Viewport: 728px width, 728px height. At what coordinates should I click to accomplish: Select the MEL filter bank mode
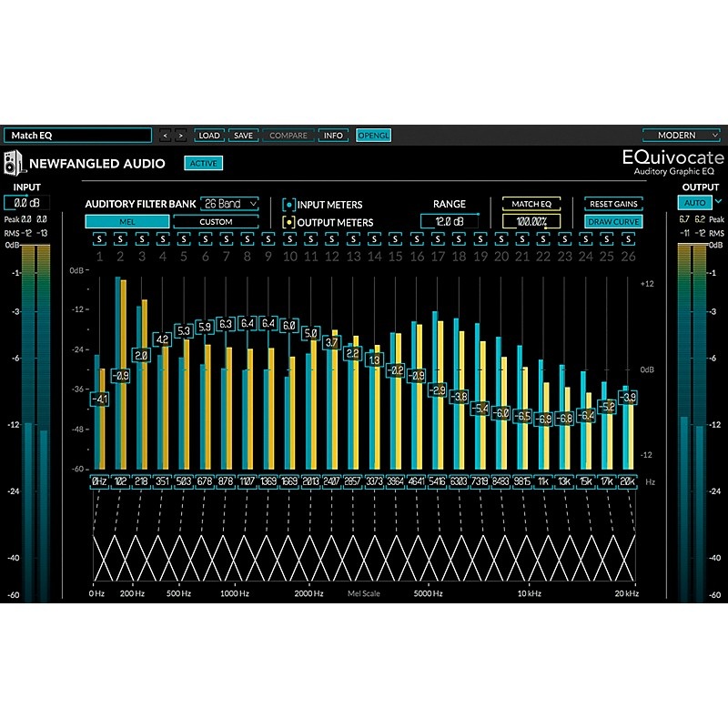(x=126, y=221)
